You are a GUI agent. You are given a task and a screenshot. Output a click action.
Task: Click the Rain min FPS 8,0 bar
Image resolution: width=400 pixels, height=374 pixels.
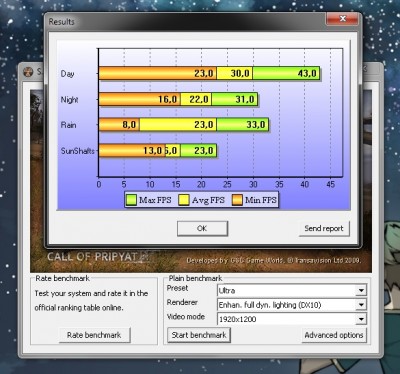click(x=119, y=125)
